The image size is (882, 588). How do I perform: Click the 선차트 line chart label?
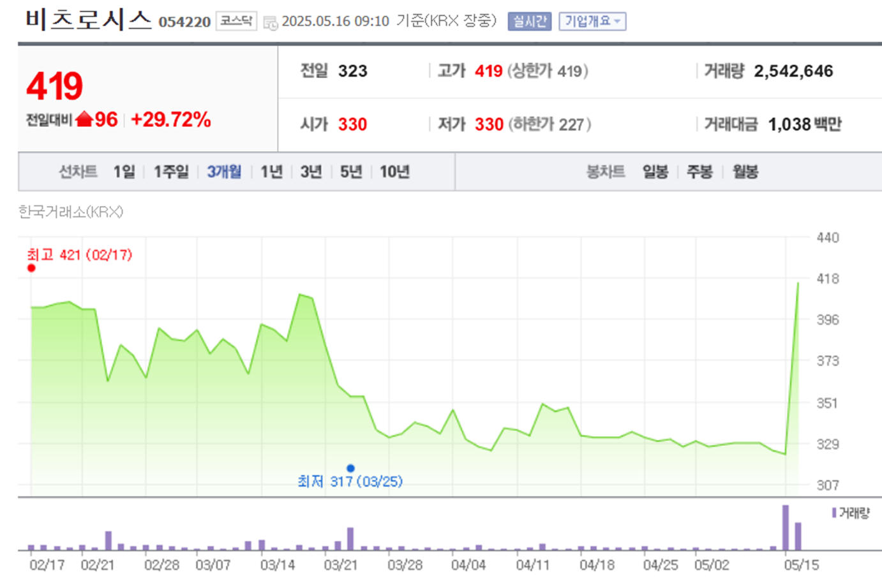[78, 172]
